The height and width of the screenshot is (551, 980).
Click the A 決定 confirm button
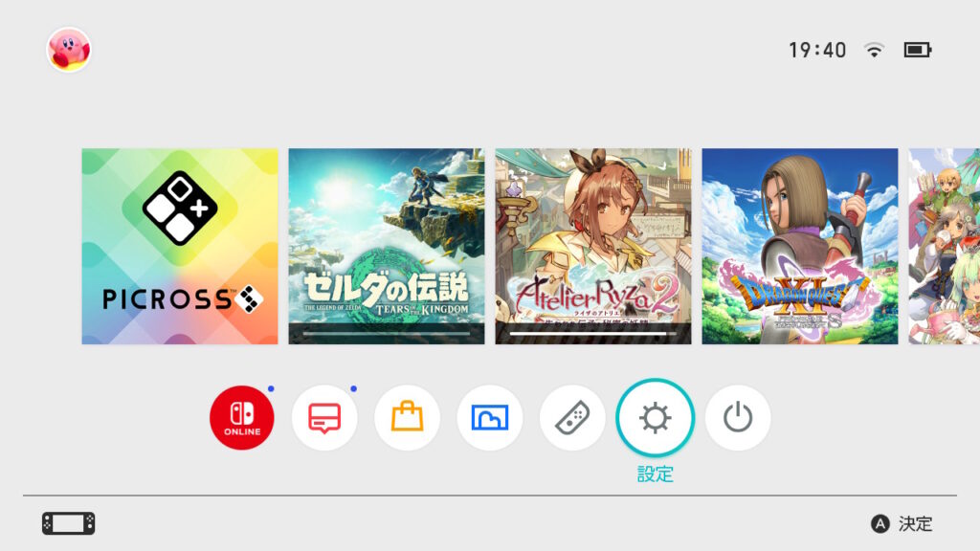click(902, 523)
